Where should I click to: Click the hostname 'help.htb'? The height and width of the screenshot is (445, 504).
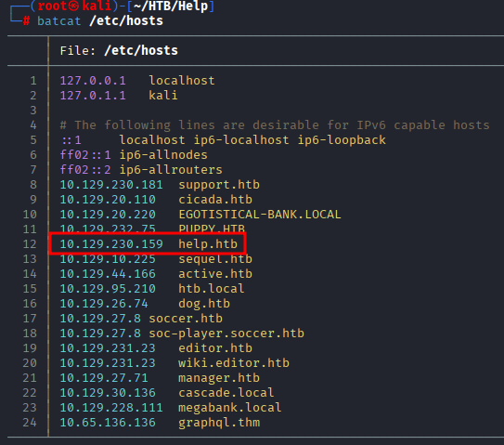coord(208,244)
